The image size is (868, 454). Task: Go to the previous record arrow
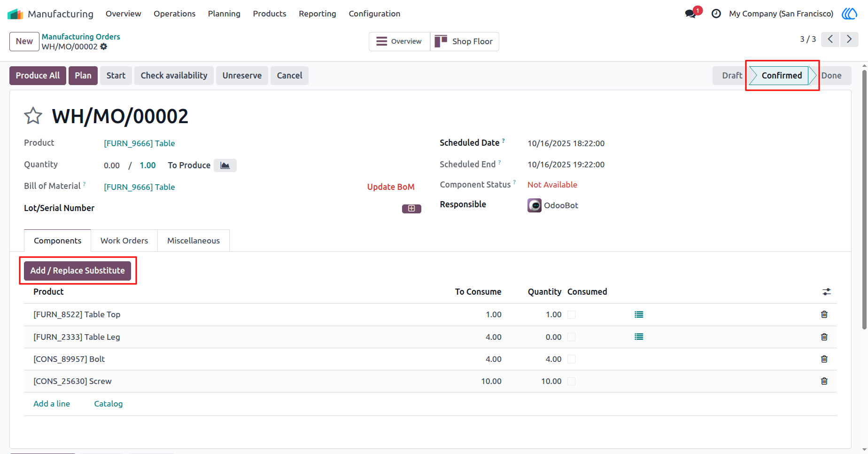point(830,39)
